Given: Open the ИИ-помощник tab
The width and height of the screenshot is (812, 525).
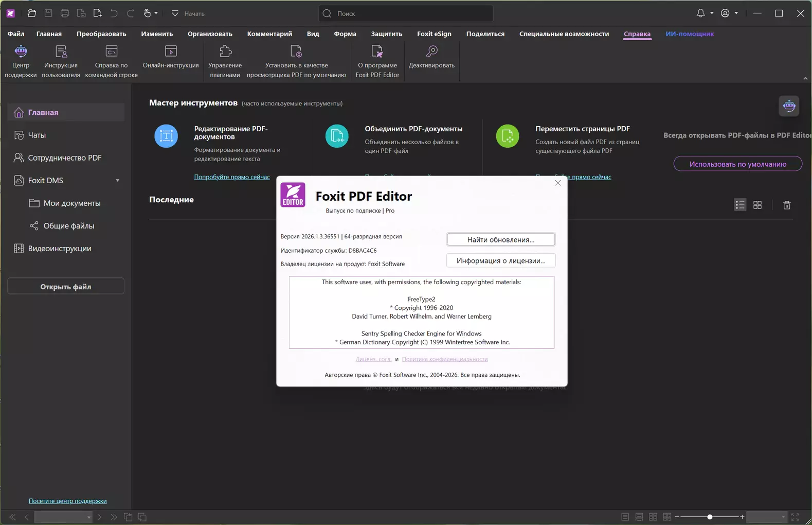Looking at the screenshot, I should [690, 34].
